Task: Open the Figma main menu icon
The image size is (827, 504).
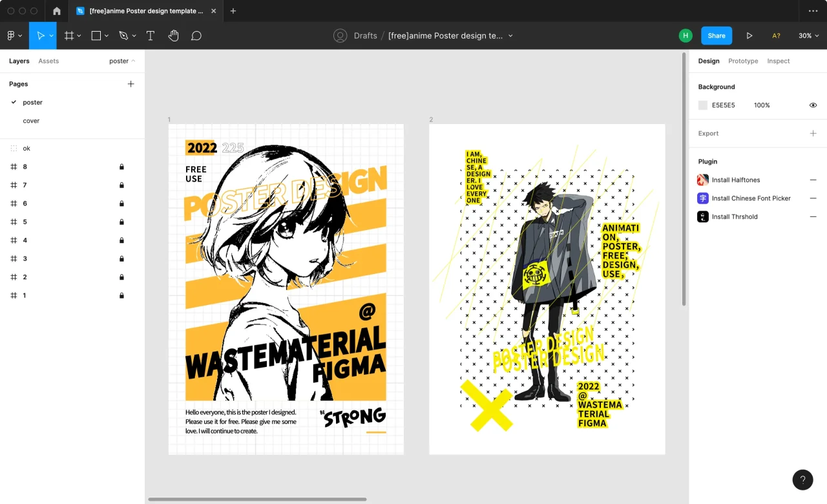Action: (11, 36)
